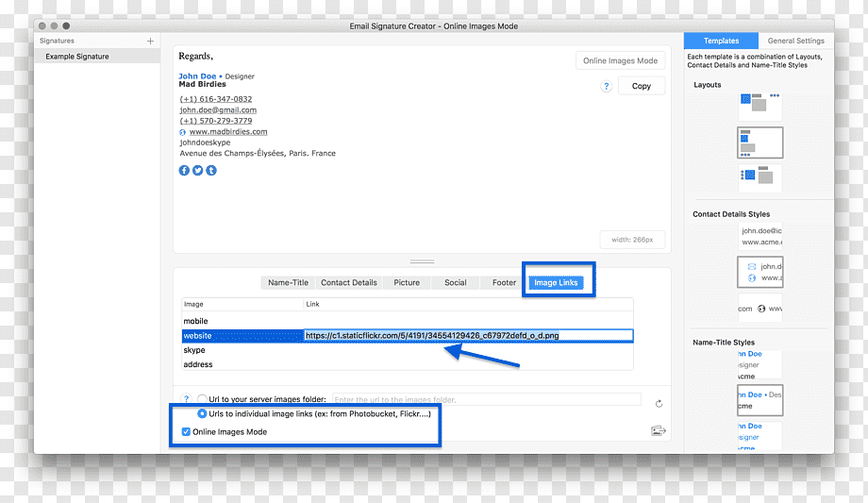Click the refresh arrow icon beside URL field

pos(659,403)
